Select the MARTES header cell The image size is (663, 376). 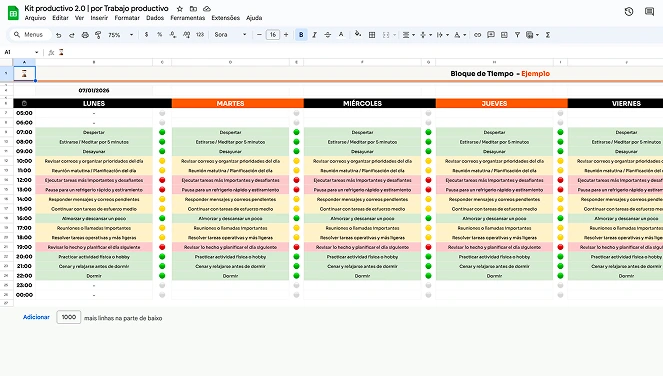(x=230, y=103)
